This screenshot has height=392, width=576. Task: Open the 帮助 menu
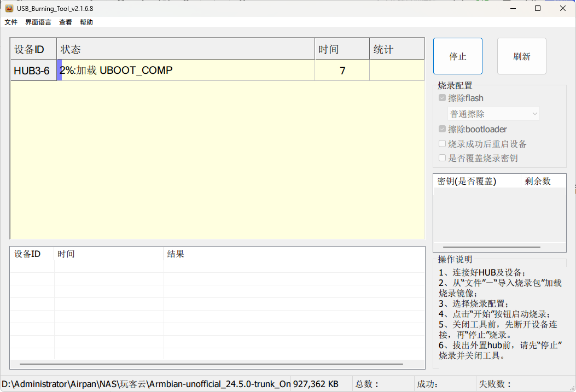[86, 22]
